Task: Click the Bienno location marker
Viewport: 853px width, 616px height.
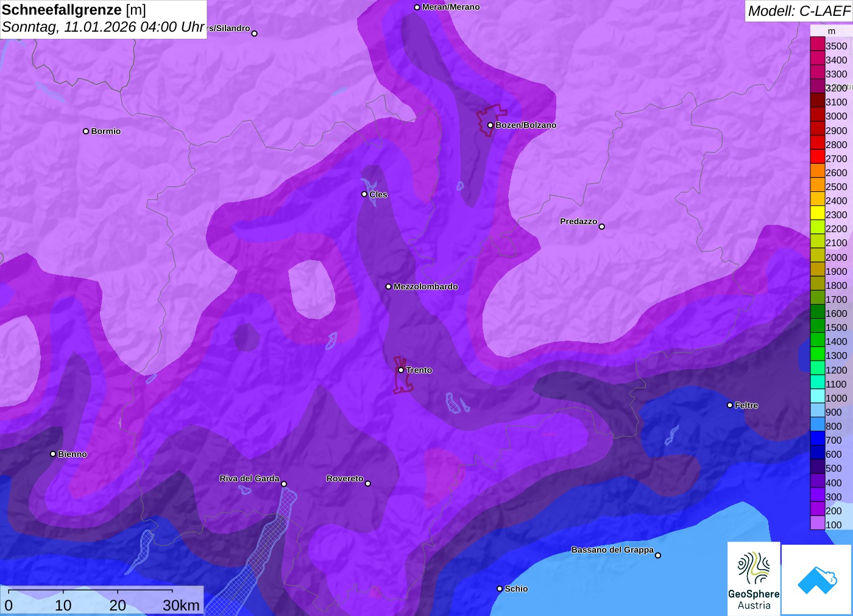Action: [53, 454]
